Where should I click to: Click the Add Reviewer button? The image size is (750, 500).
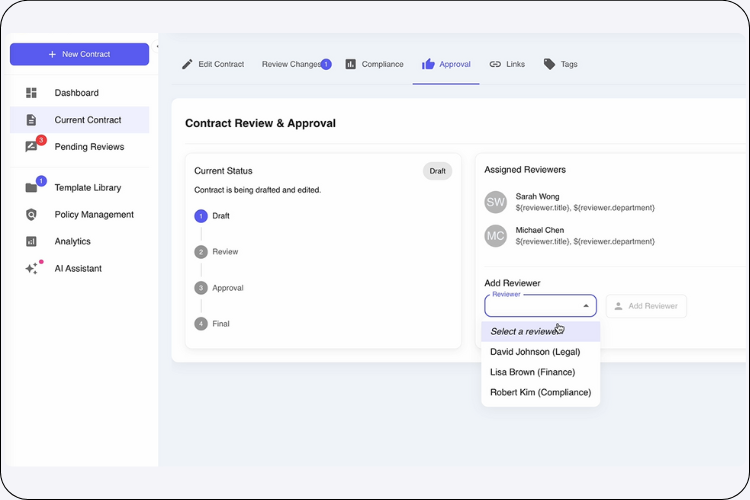click(646, 306)
